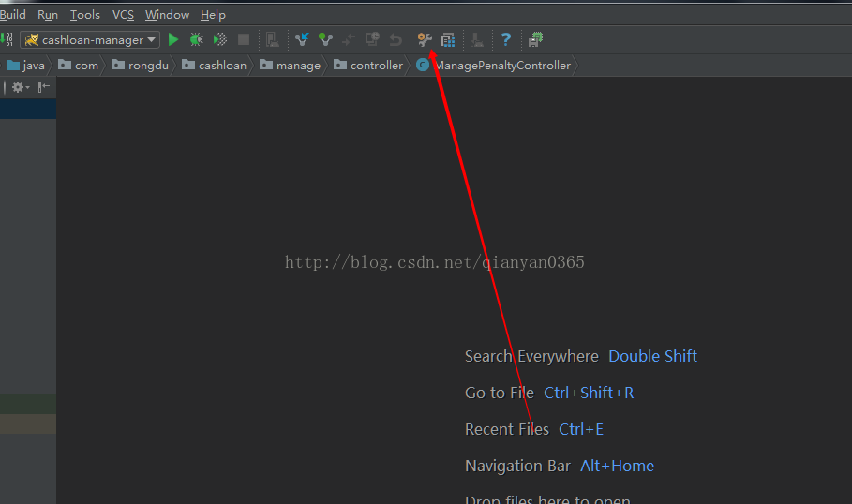Click the Stop process square icon
Screen dimensions: 852x504
click(244, 39)
